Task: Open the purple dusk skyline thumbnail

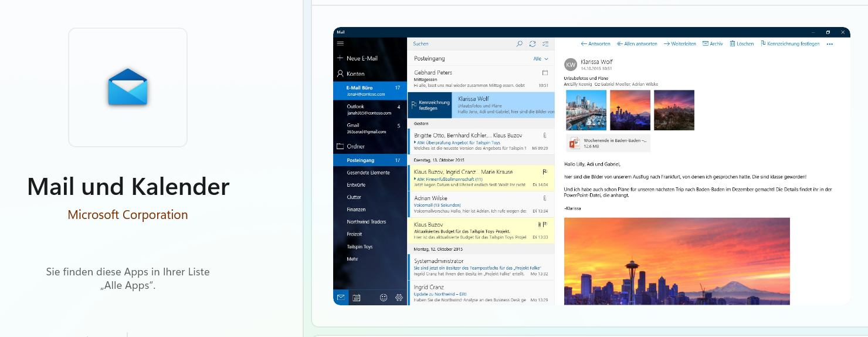Action: (674, 110)
